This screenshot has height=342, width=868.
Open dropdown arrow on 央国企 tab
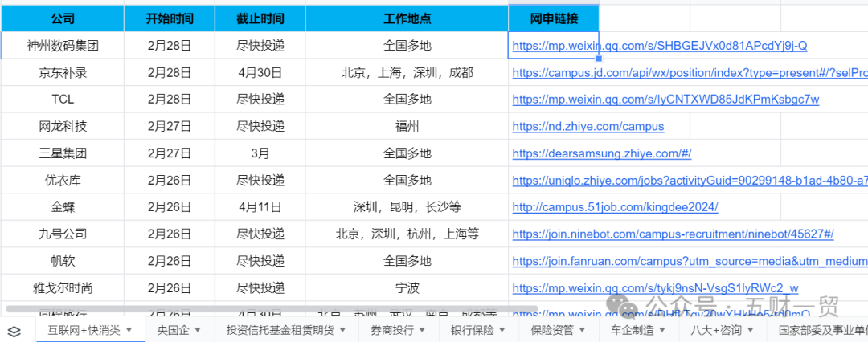198,330
